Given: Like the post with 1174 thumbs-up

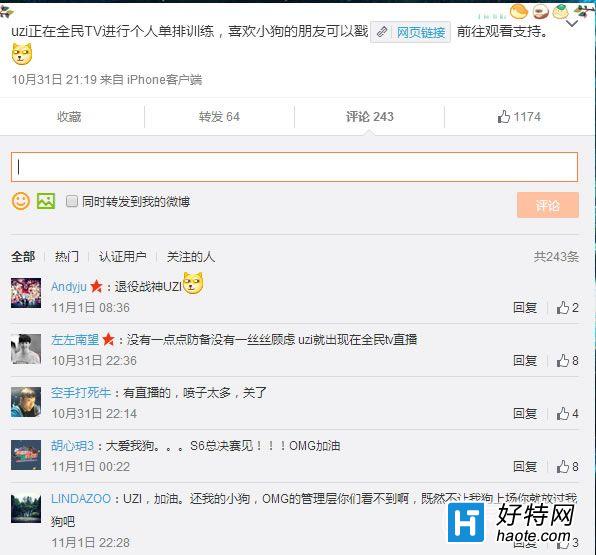Looking at the screenshot, I should tap(519, 117).
